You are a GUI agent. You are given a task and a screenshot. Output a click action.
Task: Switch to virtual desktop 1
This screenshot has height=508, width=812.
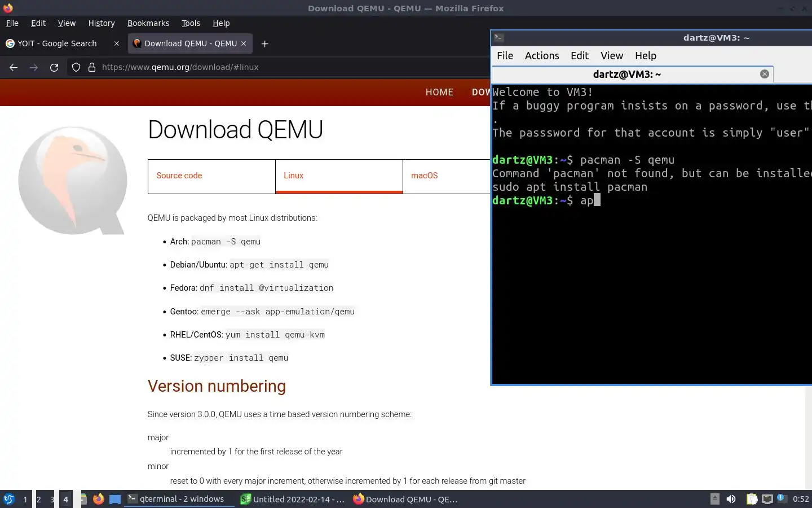[x=25, y=499]
